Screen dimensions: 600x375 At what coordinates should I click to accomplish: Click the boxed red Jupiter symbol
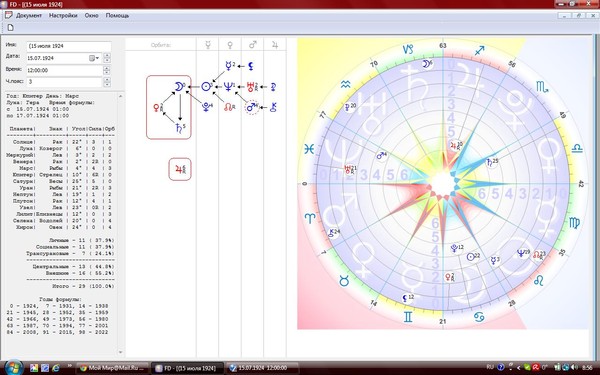tap(180, 169)
